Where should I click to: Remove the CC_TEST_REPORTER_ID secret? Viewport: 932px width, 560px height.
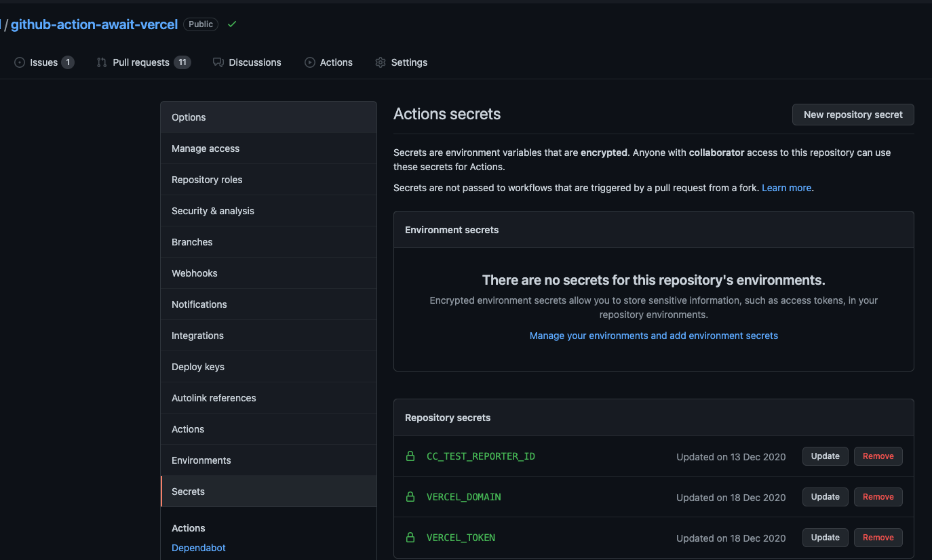pyautogui.click(x=878, y=456)
